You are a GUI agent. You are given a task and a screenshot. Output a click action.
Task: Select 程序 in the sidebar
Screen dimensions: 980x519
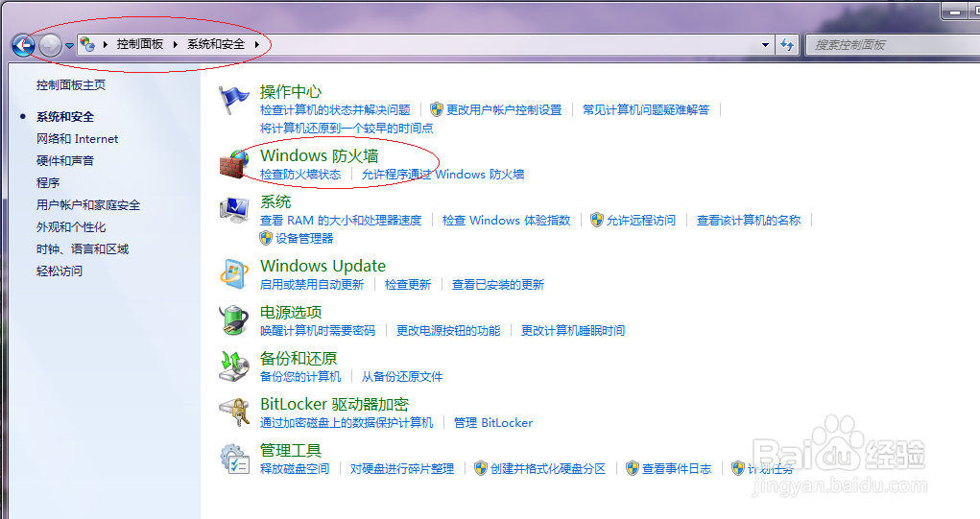point(48,183)
